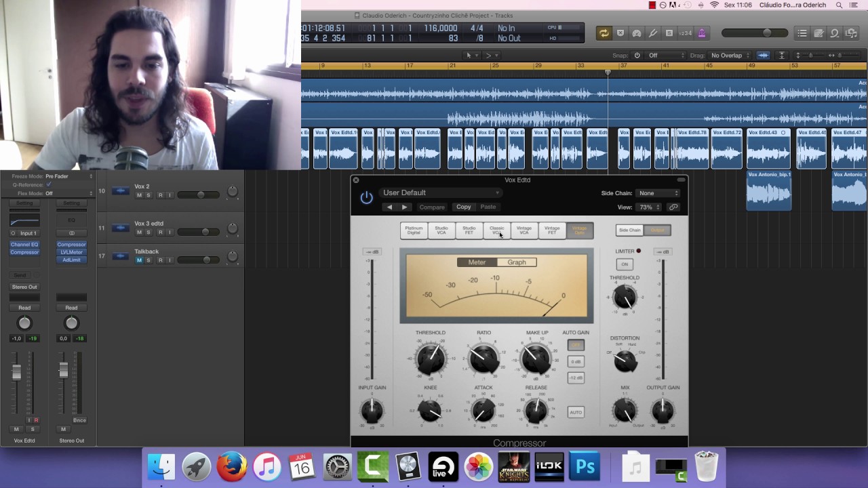Screen dimensions: 868x488
Task: Click the Copy button in plugin header
Action: pyautogui.click(x=464, y=207)
